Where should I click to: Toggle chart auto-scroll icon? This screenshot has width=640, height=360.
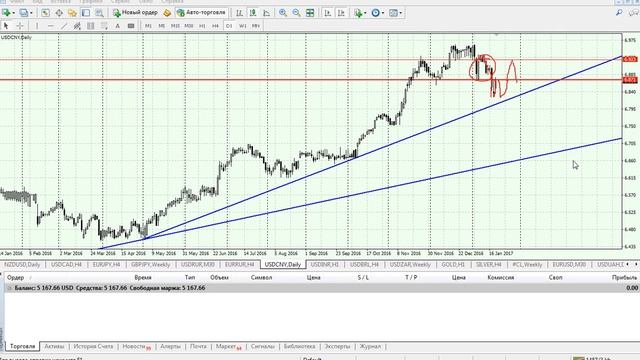(327, 13)
